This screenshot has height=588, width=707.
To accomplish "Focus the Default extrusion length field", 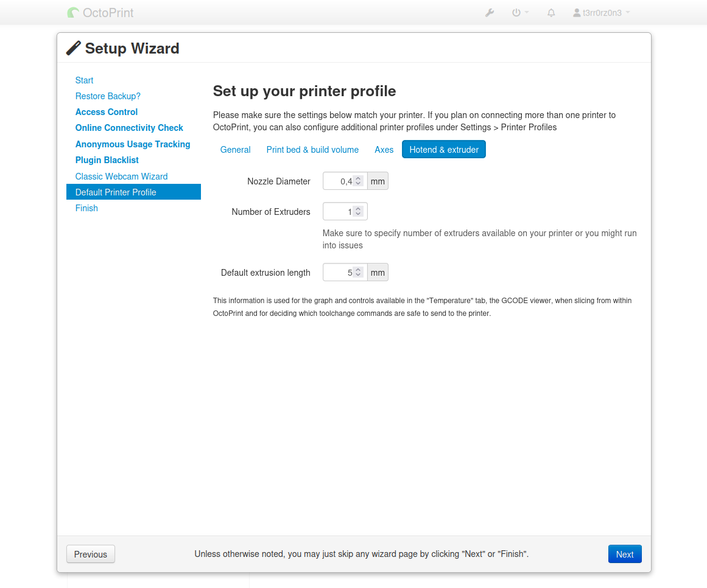I will coord(339,273).
